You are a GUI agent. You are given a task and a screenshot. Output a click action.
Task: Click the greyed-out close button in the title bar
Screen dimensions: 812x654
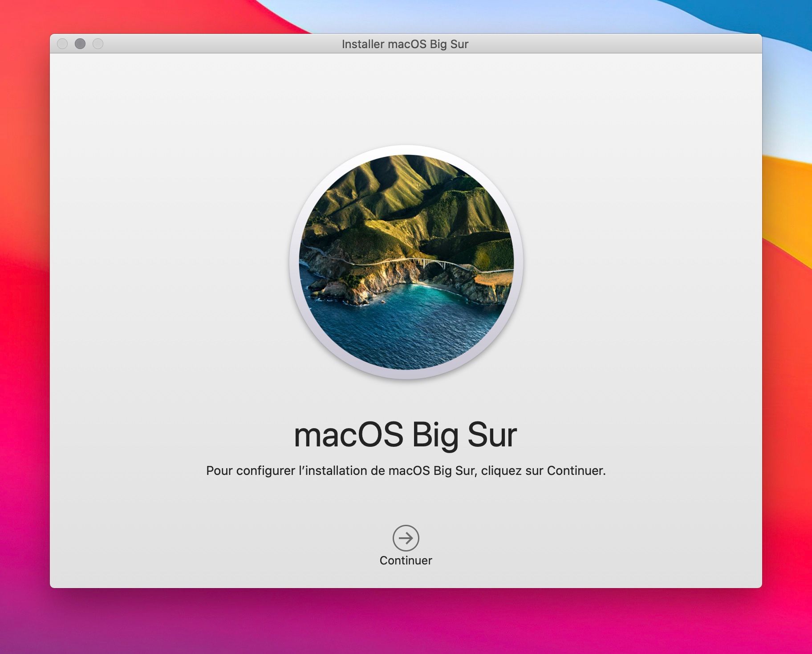click(x=62, y=44)
